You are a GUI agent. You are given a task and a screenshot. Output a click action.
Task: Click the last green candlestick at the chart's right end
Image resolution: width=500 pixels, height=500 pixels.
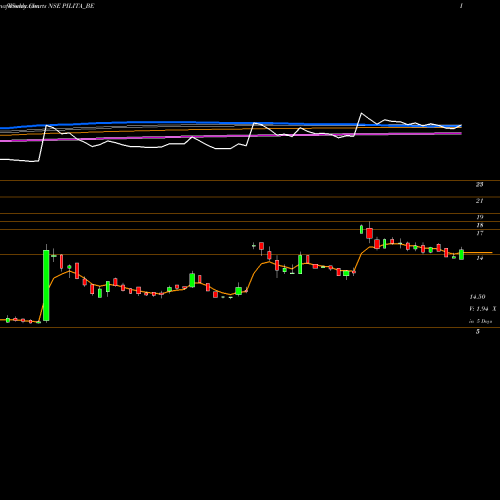[461, 255]
